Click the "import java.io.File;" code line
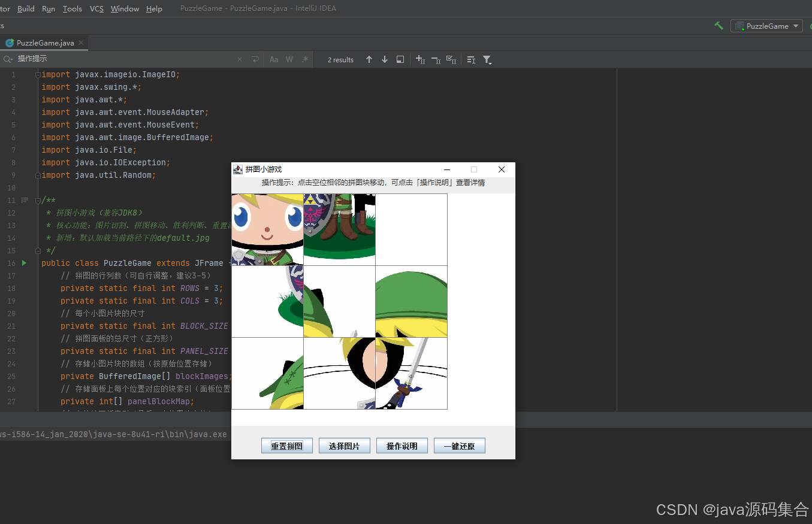The height and width of the screenshot is (524, 812). (x=89, y=150)
